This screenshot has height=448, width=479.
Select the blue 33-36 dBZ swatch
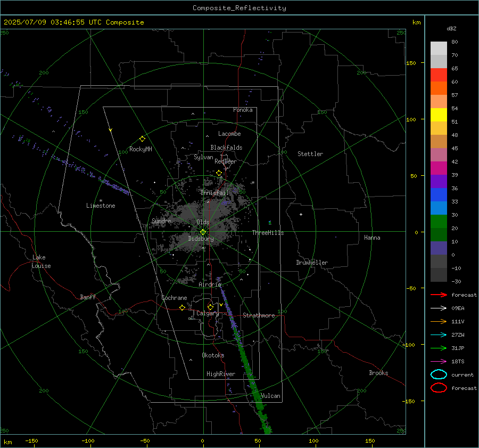click(439, 195)
